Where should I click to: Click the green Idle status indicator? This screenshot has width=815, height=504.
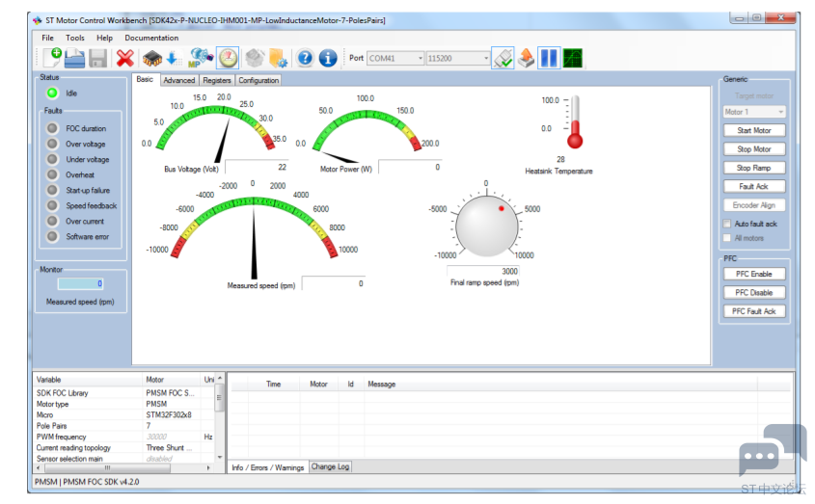tap(52, 93)
